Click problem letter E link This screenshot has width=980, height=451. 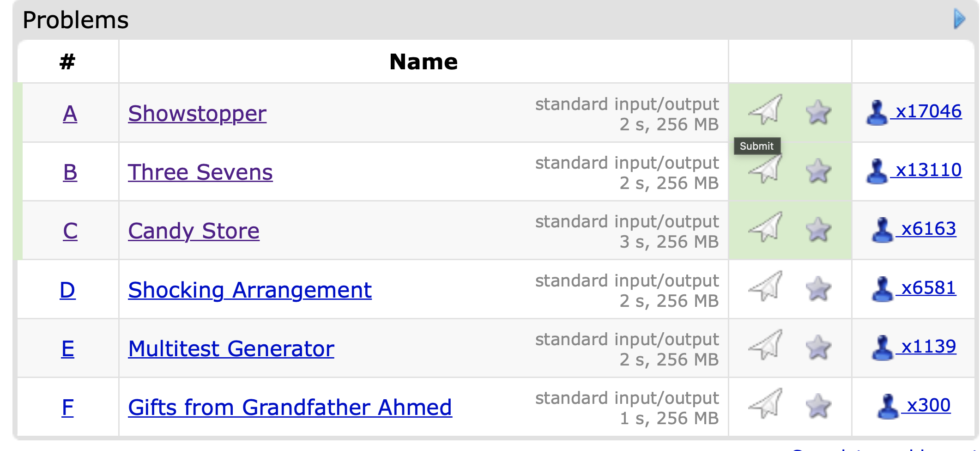67,349
